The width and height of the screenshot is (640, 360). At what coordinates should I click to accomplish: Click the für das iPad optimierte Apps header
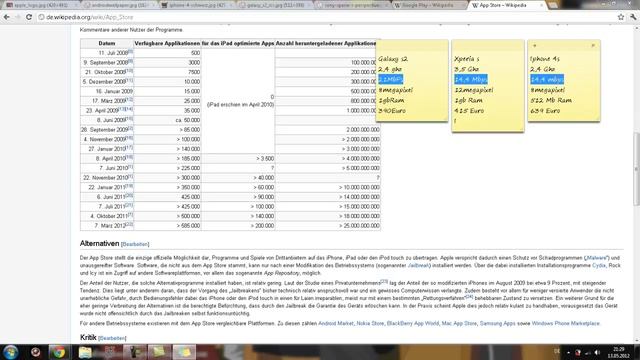tap(238, 43)
